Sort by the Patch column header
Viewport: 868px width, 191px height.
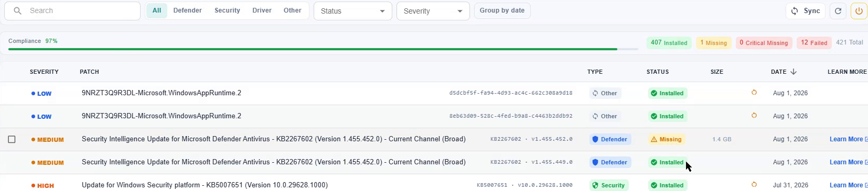tap(89, 72)
